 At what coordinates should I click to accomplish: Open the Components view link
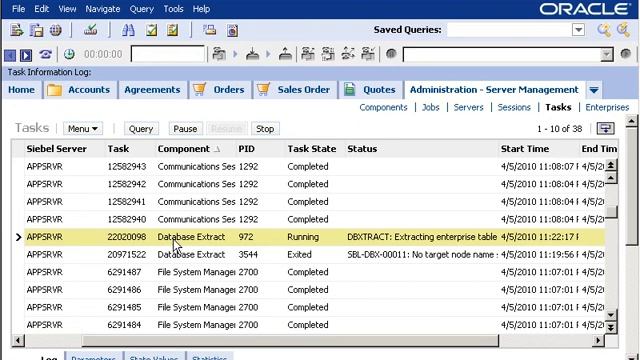pyautogui.click(x=383, y=107)
